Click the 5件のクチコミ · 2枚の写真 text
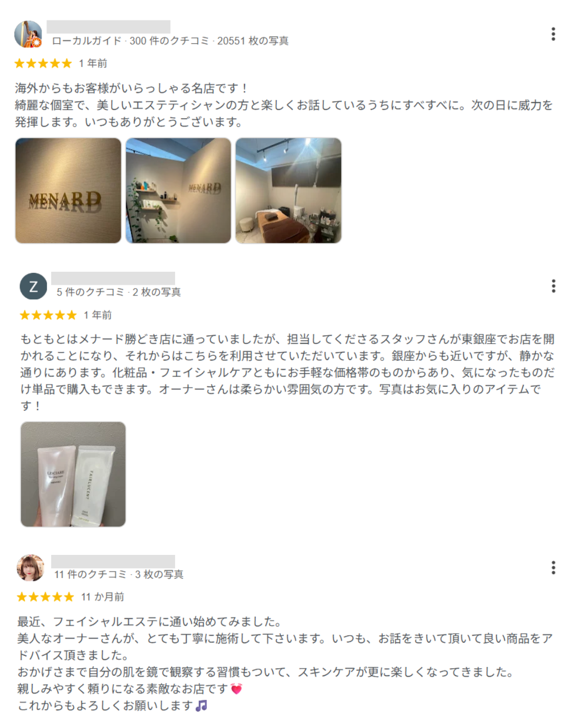The width and height of the screenshot is (582, 728). point(119,292)
